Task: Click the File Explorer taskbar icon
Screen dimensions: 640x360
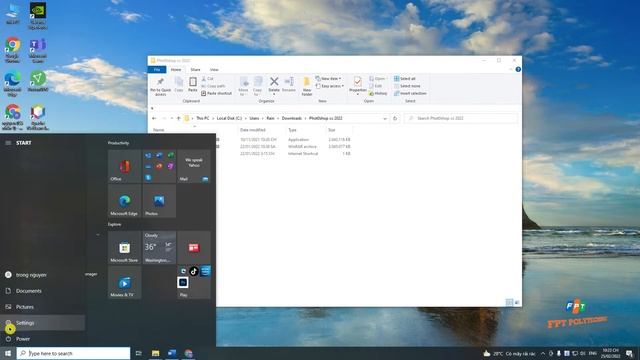Action: [156, 353]
